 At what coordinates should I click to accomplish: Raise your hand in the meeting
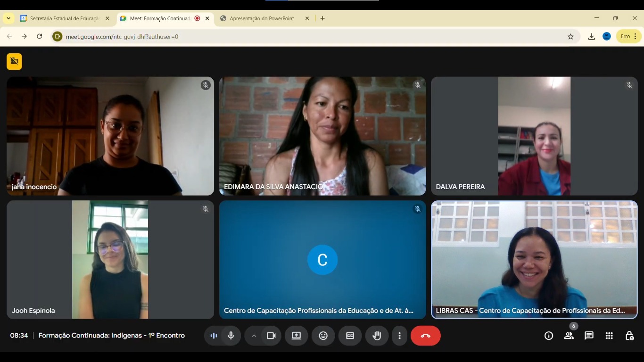pos(377,336)
